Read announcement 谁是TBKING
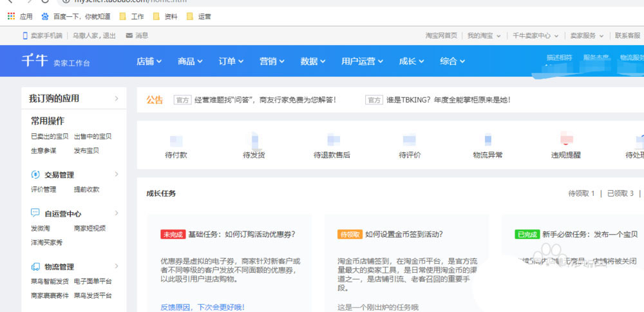Screen dimensions: 644x312 (x=448, y=100)
